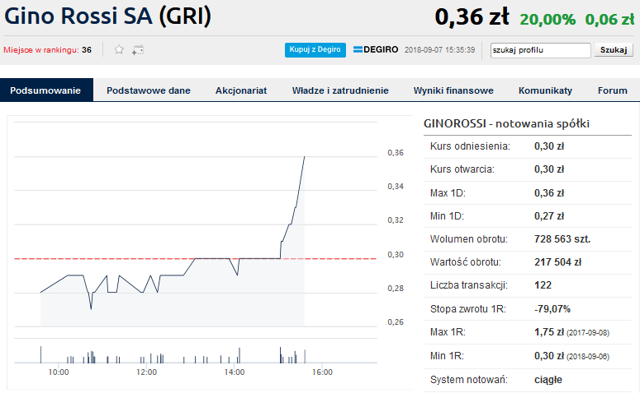Focus the szukaj profilu search field
The width and height of the screenshot is (640, 393).
[540, 50]
